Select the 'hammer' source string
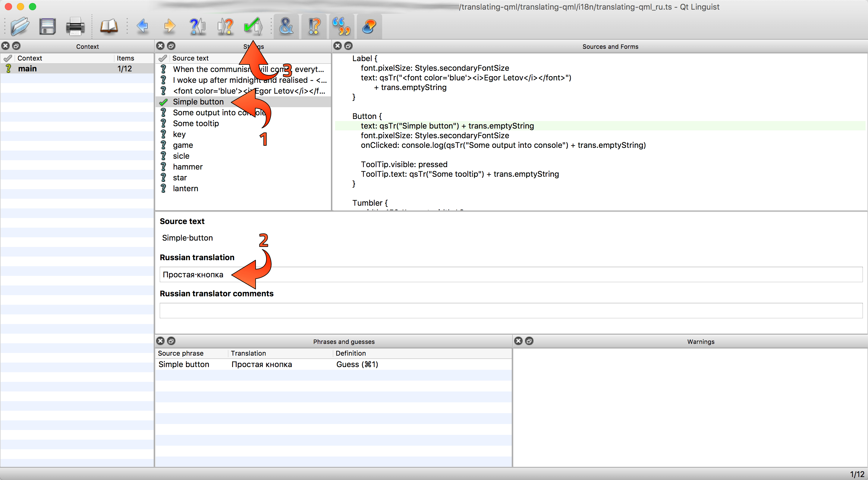The width and height of the screenshot is (868, 480). point(188,167)
